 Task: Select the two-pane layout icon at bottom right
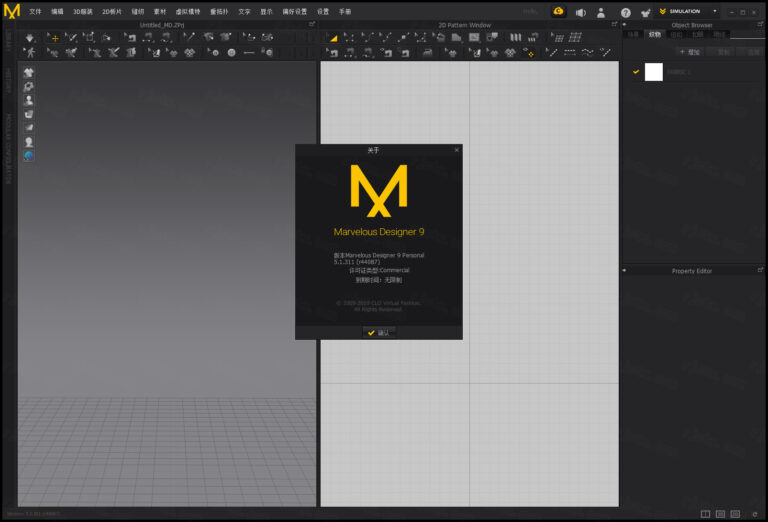tap(705, 514)
